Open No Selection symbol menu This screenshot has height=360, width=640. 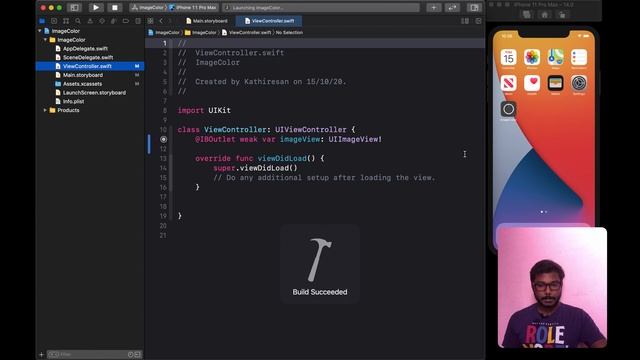coord(289,33)
